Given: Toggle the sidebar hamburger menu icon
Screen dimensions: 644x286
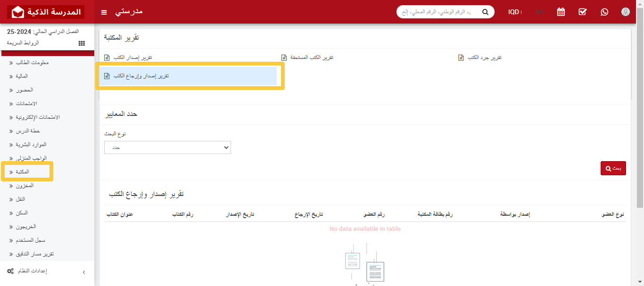Looking at the screenshot, I should pos(104,12).
